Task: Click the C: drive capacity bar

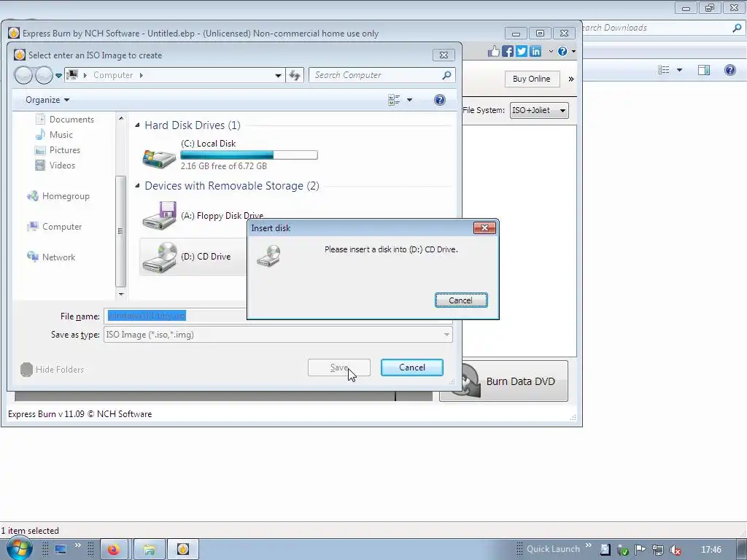Action: tap(249, 155)
